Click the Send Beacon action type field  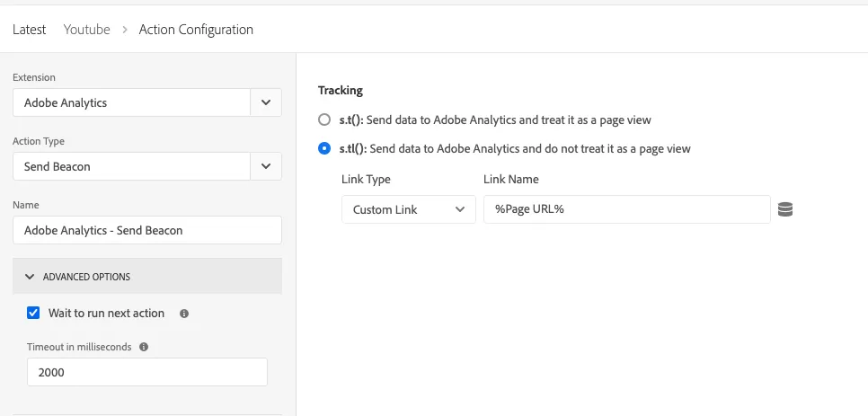[x=132, y=166]
